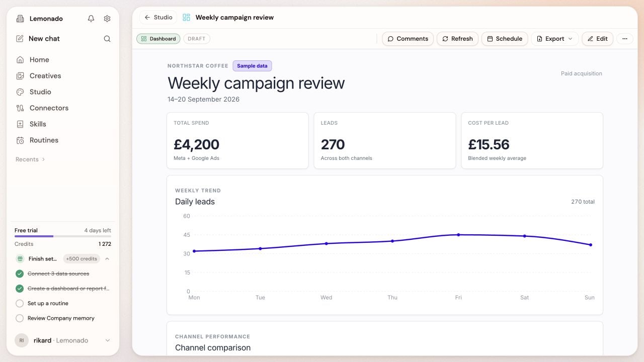Open the rikard account switcher chevron
The image size is (644, 362).
(107, 340)
